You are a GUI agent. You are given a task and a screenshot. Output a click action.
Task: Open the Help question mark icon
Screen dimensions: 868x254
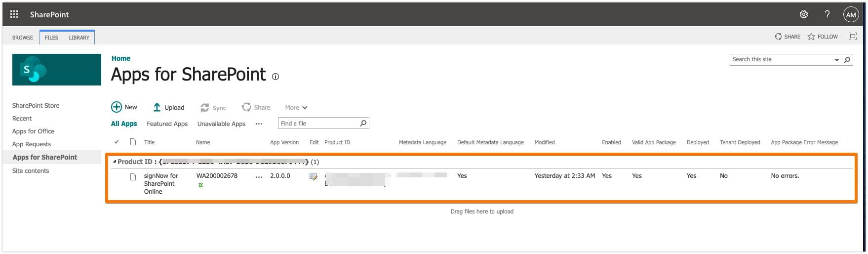click(827, 14)
